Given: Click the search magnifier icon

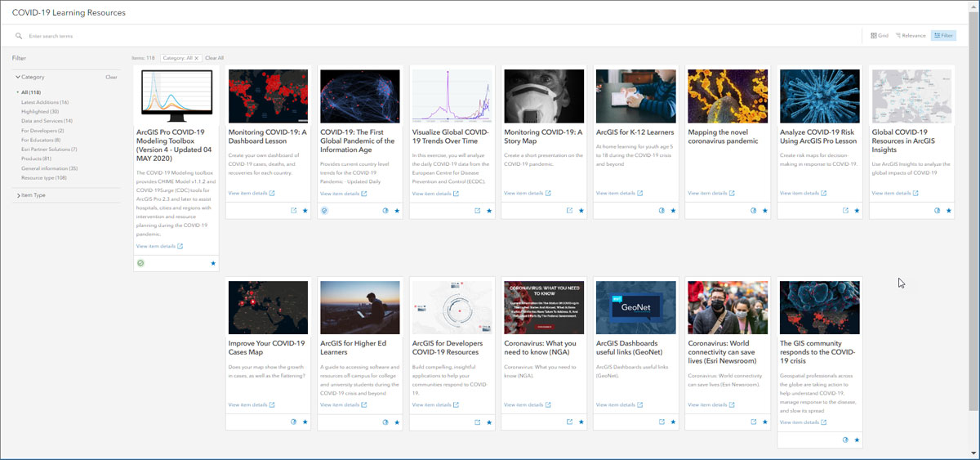Looking at the screenshot, I should coord(19,36).
